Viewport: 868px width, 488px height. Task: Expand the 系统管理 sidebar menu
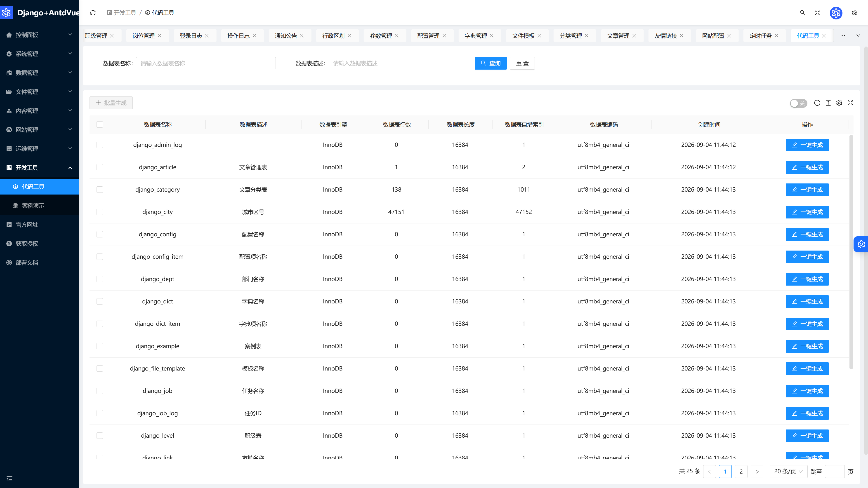click(39, 54)
